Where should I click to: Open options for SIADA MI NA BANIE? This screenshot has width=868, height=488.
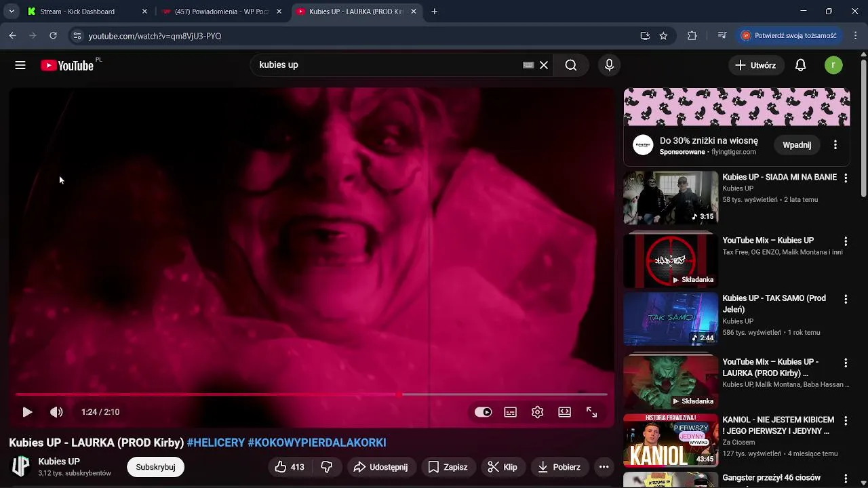pyautogui.click(x=846, y=178)
